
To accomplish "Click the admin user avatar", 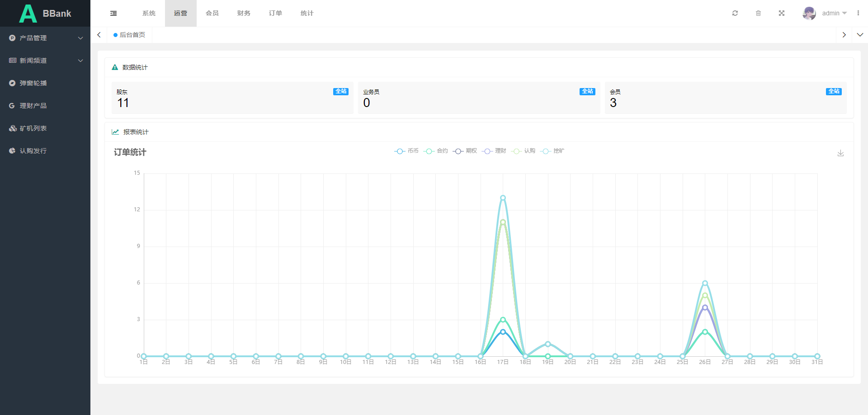I will [809, 14].
